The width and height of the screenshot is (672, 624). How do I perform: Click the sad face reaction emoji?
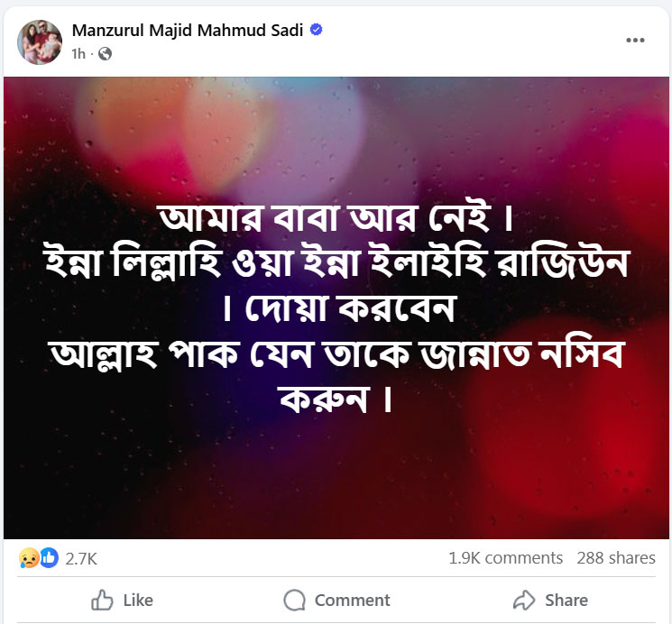(29, 558)
